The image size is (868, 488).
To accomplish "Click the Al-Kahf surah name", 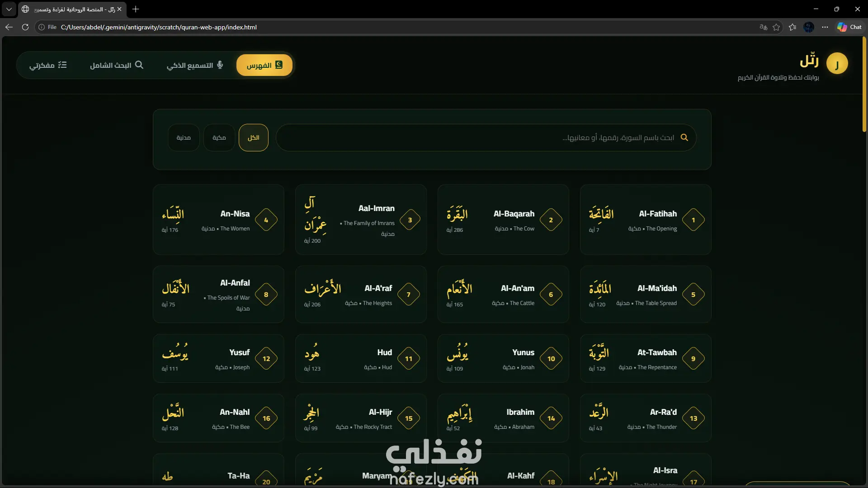I will tap(521, 476).
